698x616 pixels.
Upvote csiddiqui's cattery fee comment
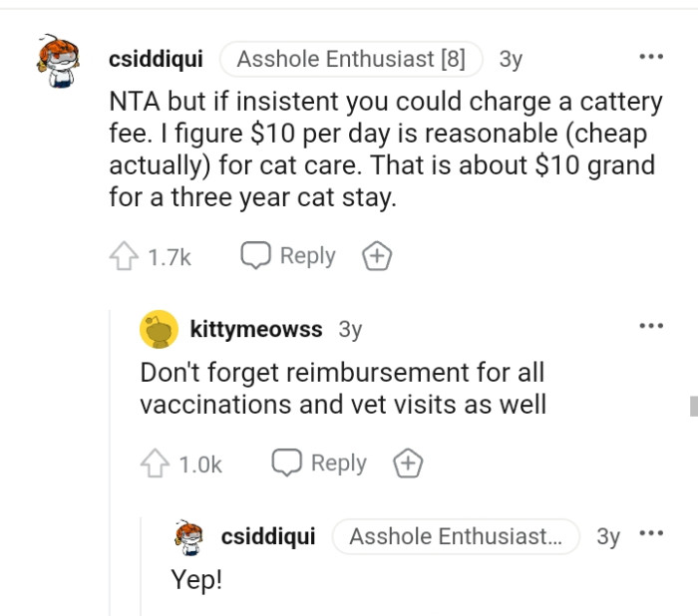coord(123,256)
